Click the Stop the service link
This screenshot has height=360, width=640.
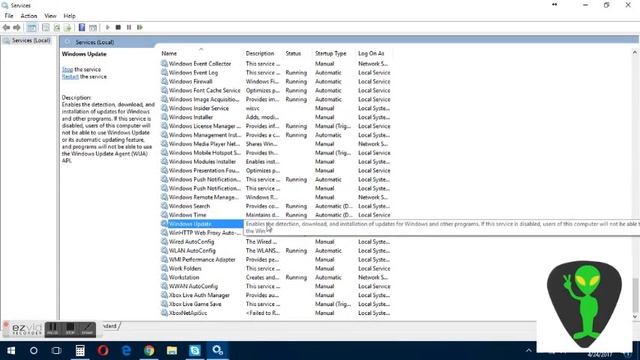[67, 69]
